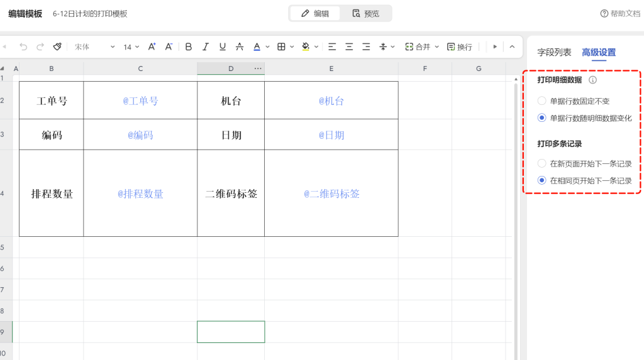Toggle underline formatting

[223, 46]
